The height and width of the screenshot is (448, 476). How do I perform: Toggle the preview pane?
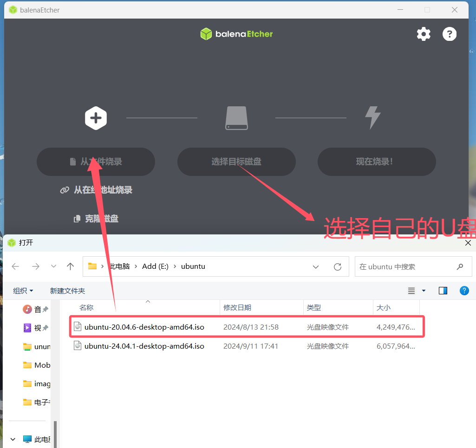coord(443,291)
